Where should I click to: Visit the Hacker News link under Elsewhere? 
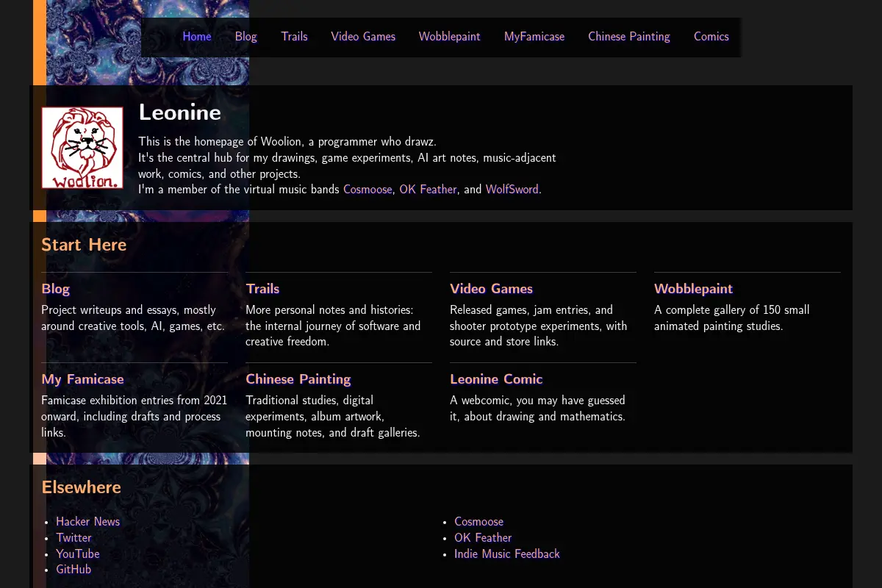point(88,522)
